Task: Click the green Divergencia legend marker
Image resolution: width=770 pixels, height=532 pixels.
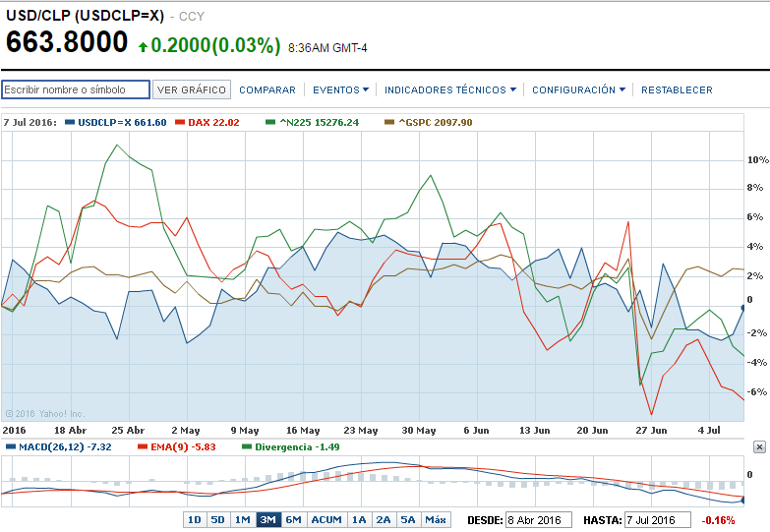Action: [247, 446]
